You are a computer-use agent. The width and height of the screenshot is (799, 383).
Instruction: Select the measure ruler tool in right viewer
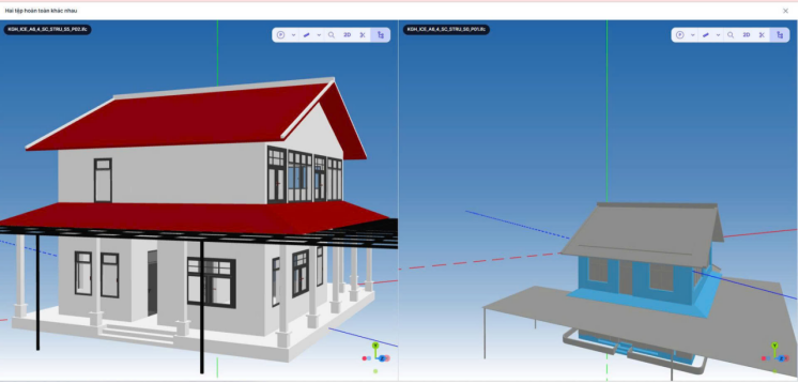tap(706, 35)
